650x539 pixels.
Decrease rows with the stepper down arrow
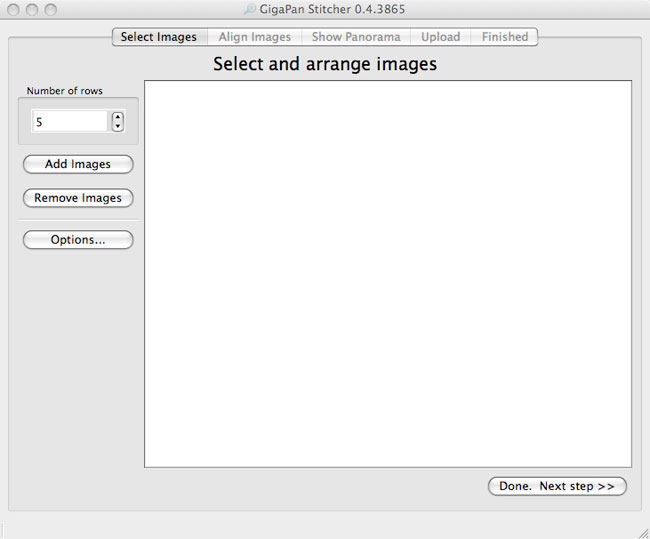tap(118, 126)
